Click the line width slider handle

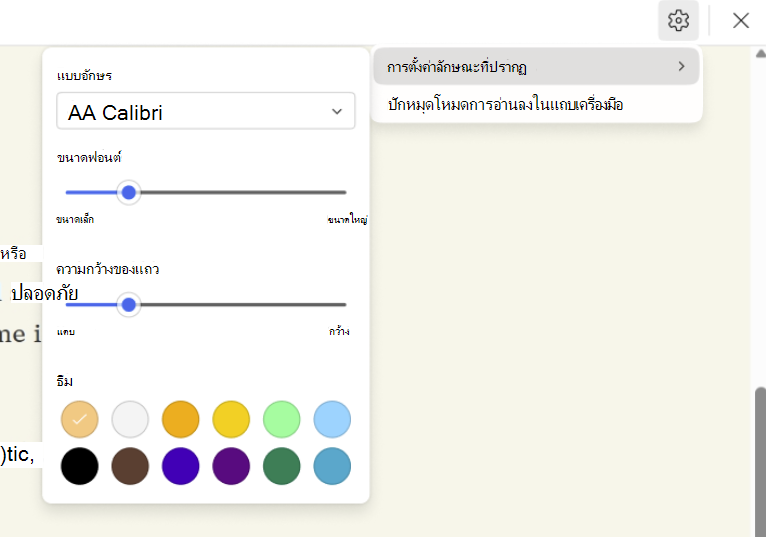click(x=129, y=305)
